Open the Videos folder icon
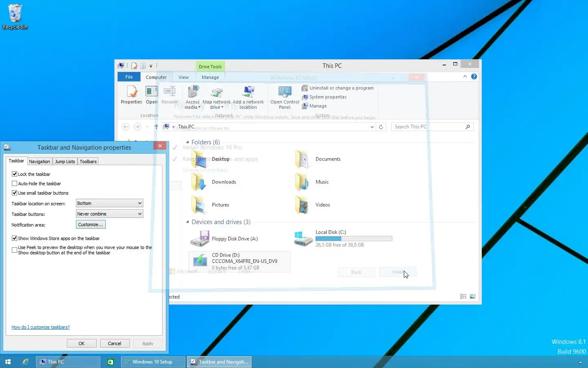The width and height of the screenshot is (588, 368). [303, 205]
